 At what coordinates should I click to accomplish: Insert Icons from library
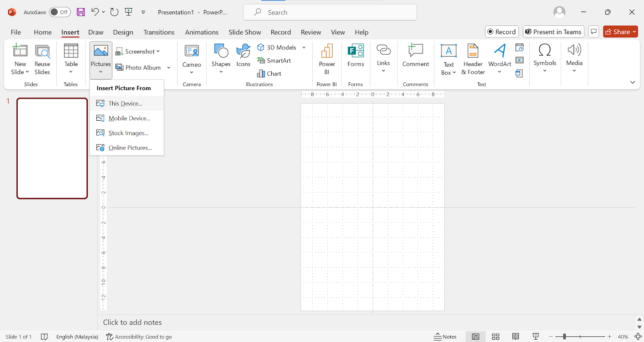tap(243, 56)
